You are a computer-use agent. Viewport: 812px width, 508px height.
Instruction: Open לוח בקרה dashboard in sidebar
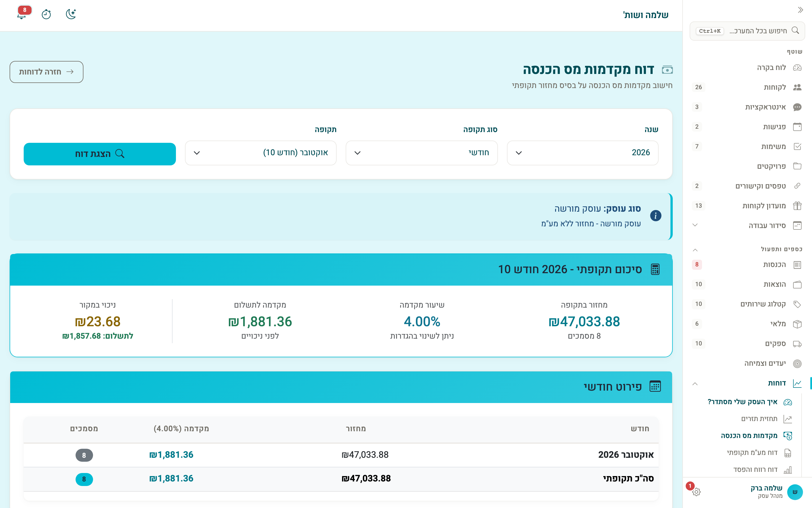pyautogui.click(x=747, y=67)
